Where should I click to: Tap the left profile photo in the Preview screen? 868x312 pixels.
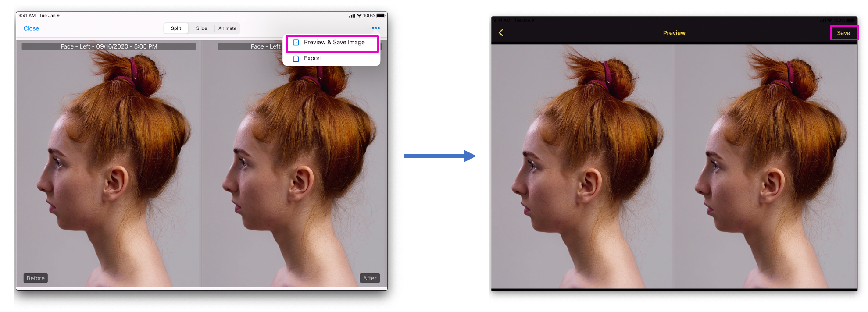pos(582,167)
